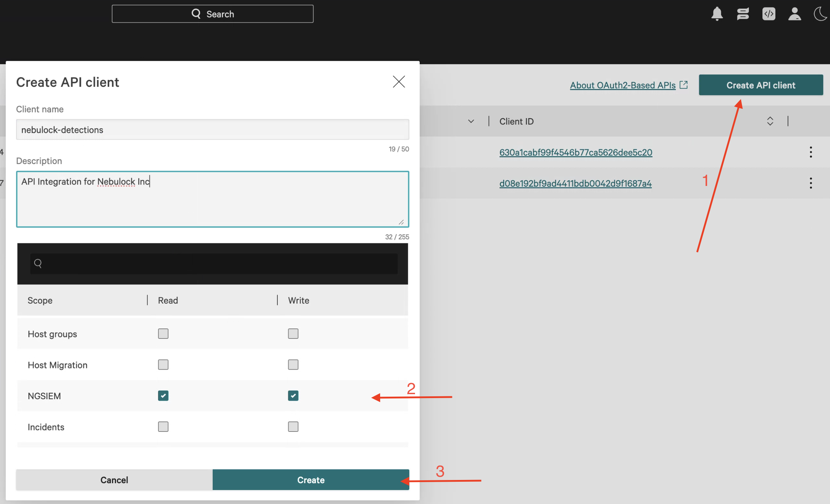
Task: Click the Client name input field
Action: [212, 130]
